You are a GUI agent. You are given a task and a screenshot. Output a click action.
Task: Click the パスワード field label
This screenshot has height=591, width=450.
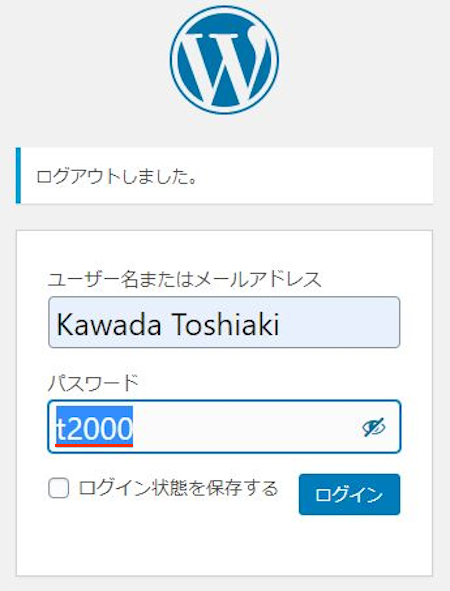(93, 383)
